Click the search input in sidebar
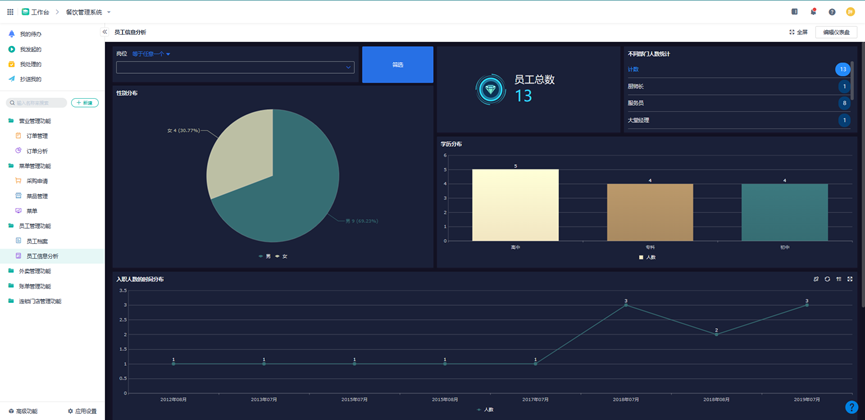Screen dimensions: 865x420 (x=40, y=103)
